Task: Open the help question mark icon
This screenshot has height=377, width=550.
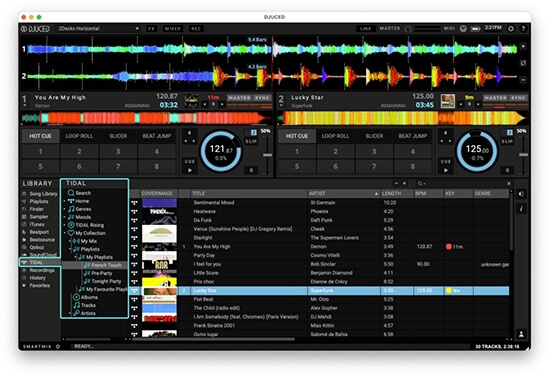Action: point(523,29)
